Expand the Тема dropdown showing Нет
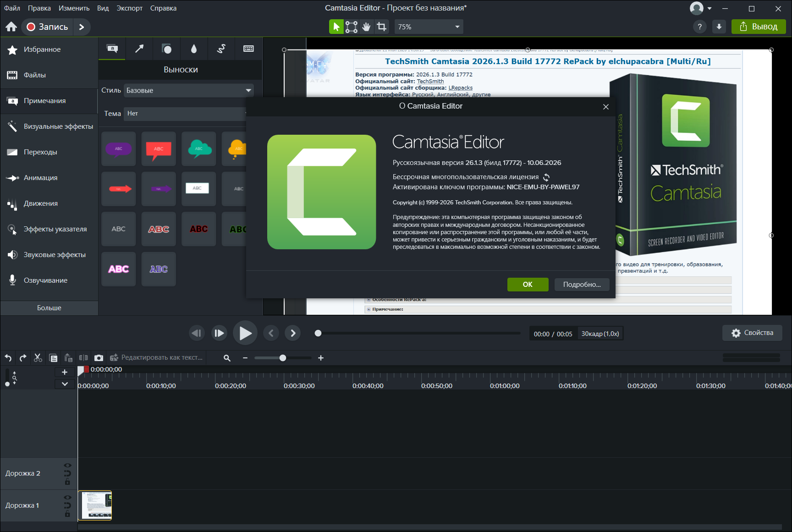The image size is (792, 532). pyautogui.click(x=186, y=113)
